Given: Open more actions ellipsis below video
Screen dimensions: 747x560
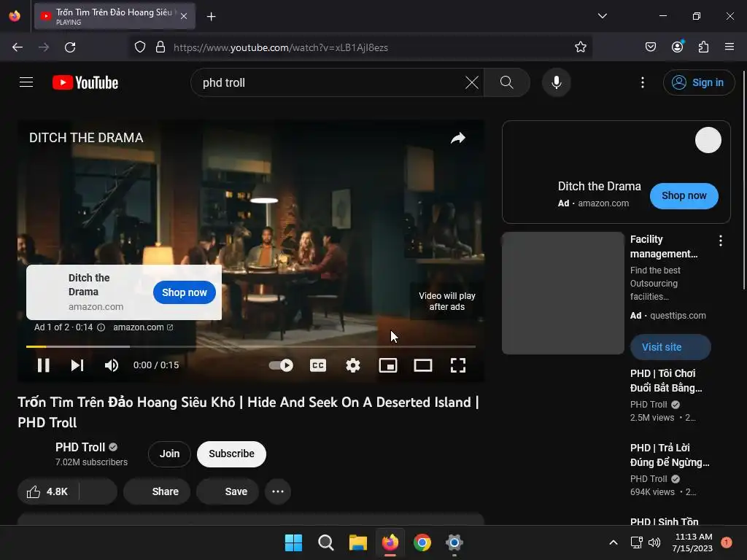Looking at the screenshot, I should click(x=278, y=491).
